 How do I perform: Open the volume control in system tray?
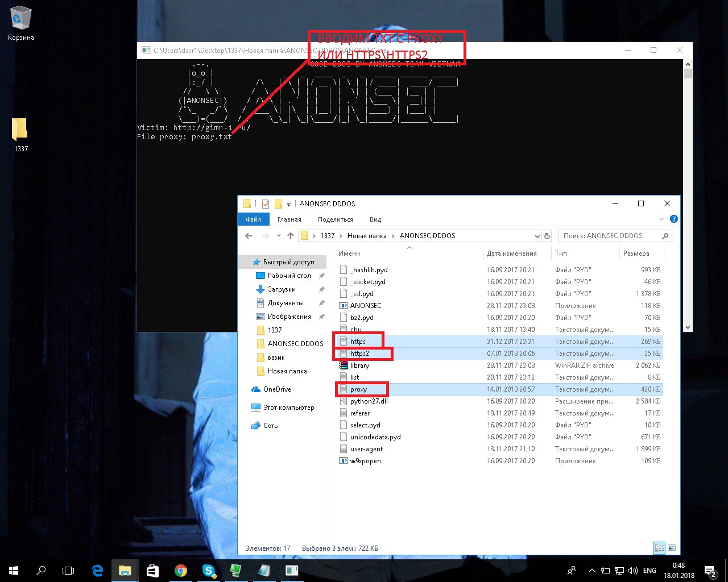tap(632, 571)
